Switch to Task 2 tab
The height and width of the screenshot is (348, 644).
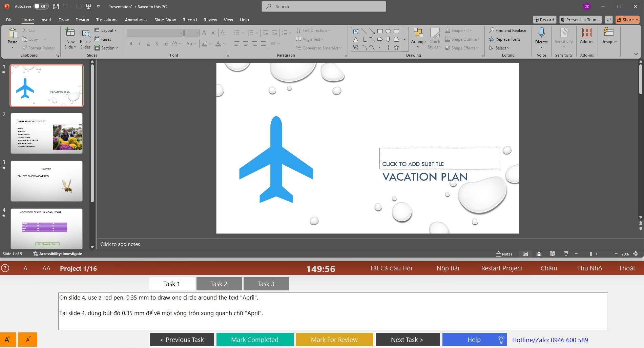pos(219,284)
